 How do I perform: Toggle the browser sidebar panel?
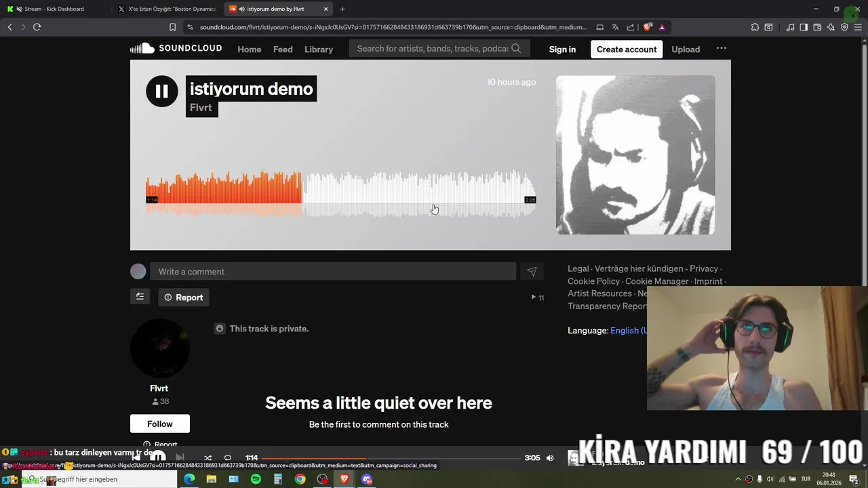pos(804,27)
